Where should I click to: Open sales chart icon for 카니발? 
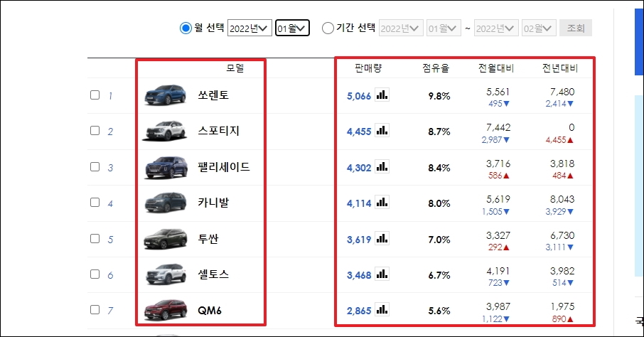point(382,202)
